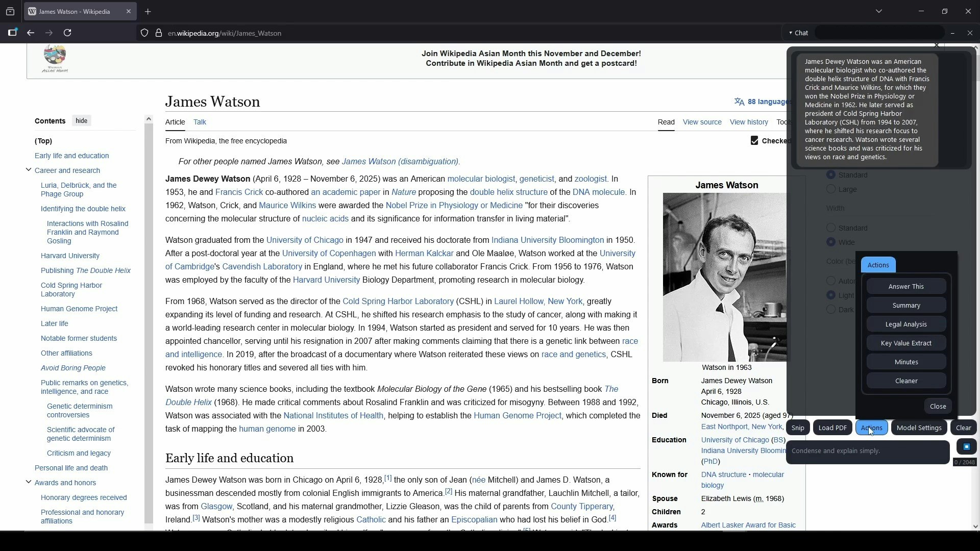Collapse the Career and research section
This screenshot has height=551, width=980.
pyautogui.click(x=29, y=170)
